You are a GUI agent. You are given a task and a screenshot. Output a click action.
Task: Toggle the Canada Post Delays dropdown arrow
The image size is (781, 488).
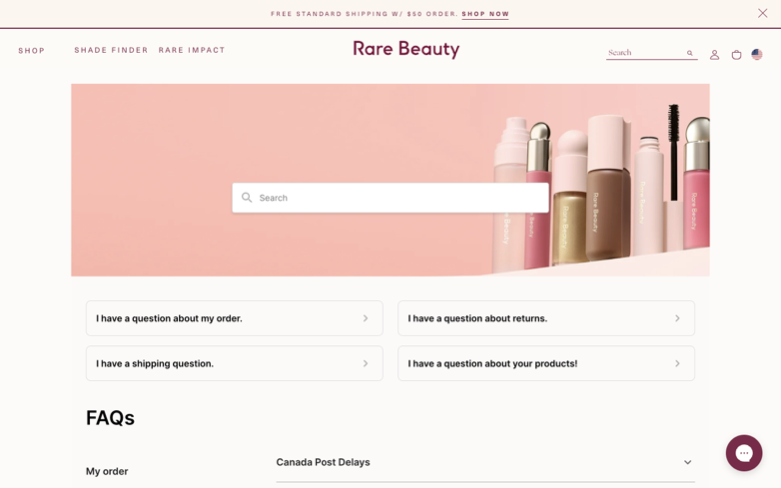(x=687, y=463)
